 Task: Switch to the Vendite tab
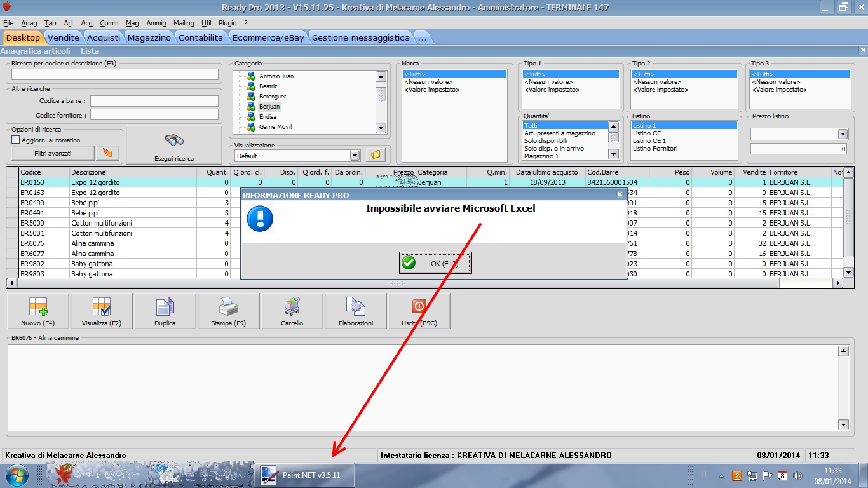pyautogui.click(x=64, y=37)
